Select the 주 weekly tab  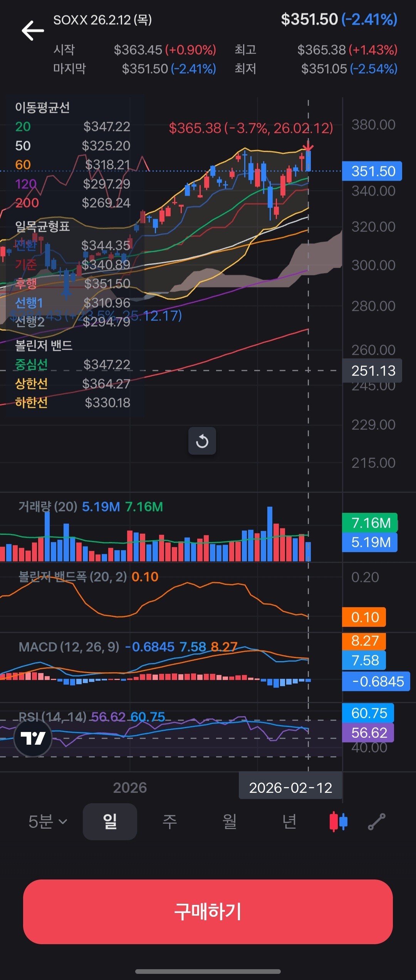(169, 821)
